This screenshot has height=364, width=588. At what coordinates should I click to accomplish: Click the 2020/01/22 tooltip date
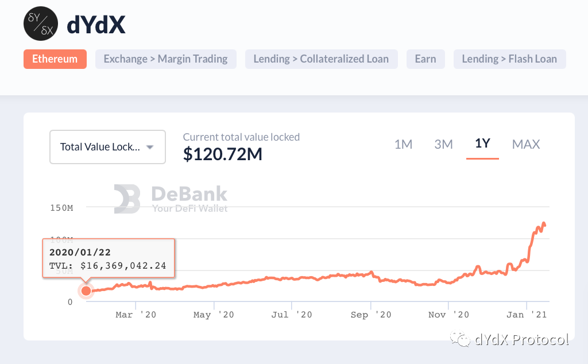coord(80,252)
